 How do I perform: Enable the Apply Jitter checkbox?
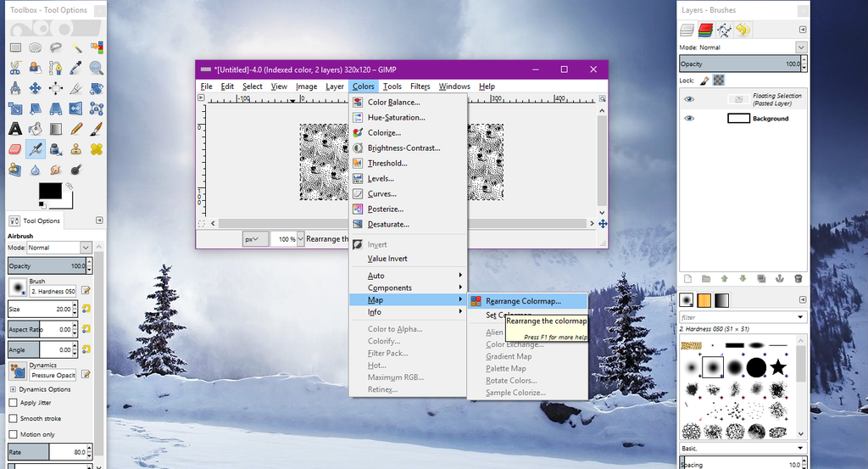[x=13, y=403]
